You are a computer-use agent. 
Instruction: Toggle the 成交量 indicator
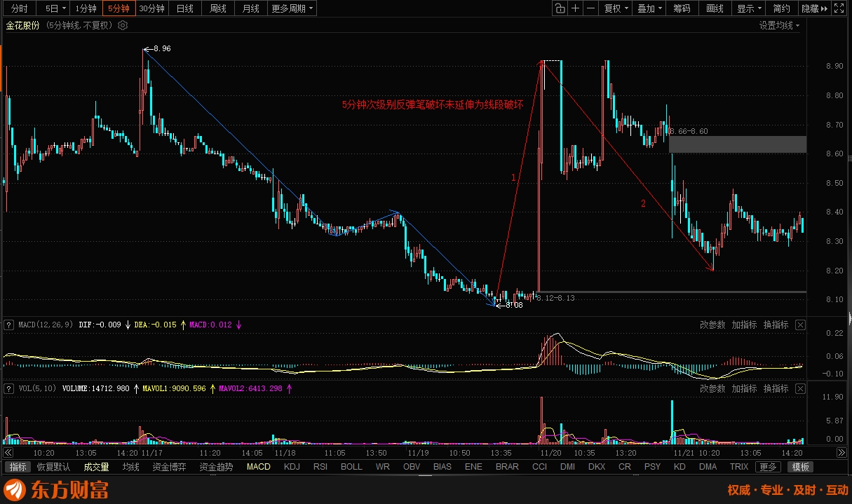point(96,467)
